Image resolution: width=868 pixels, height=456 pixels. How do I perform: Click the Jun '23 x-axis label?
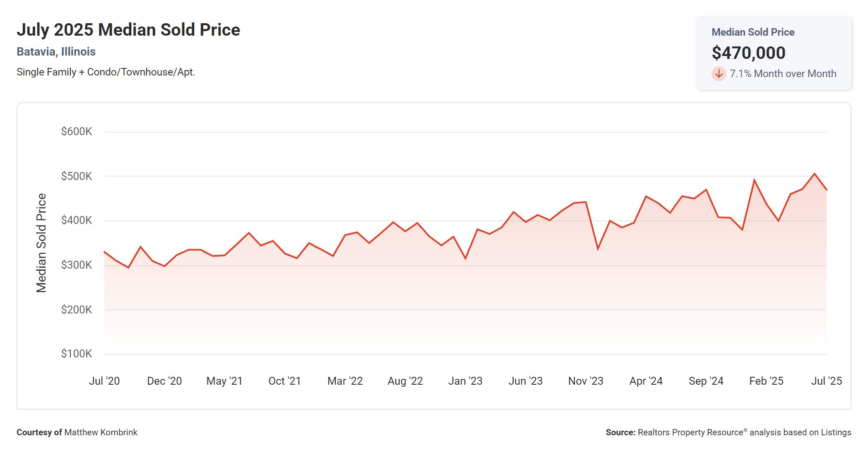[526, 381]
